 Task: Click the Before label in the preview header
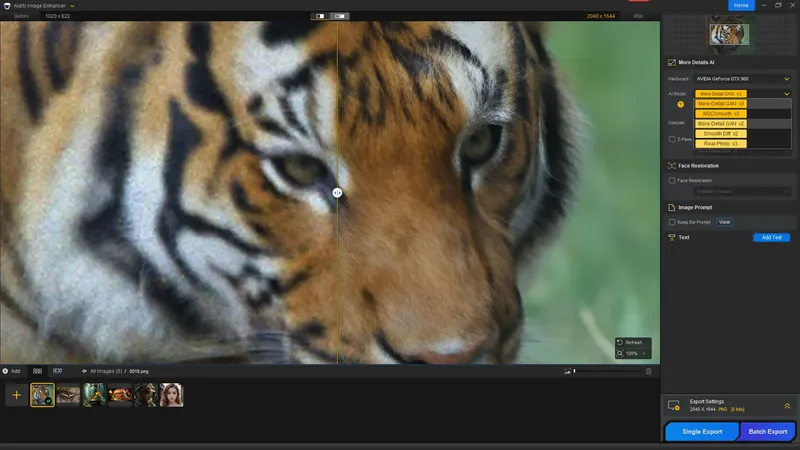(x=21, y=16)
